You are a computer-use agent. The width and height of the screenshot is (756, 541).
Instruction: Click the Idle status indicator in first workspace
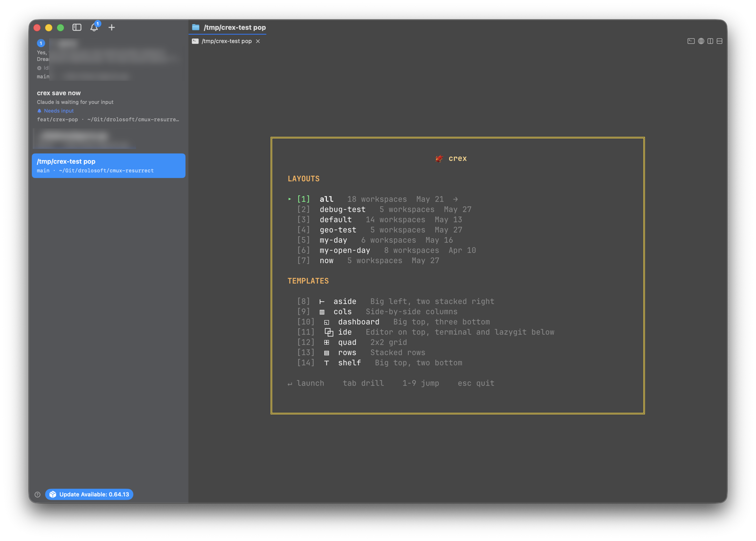pos(43,68)
